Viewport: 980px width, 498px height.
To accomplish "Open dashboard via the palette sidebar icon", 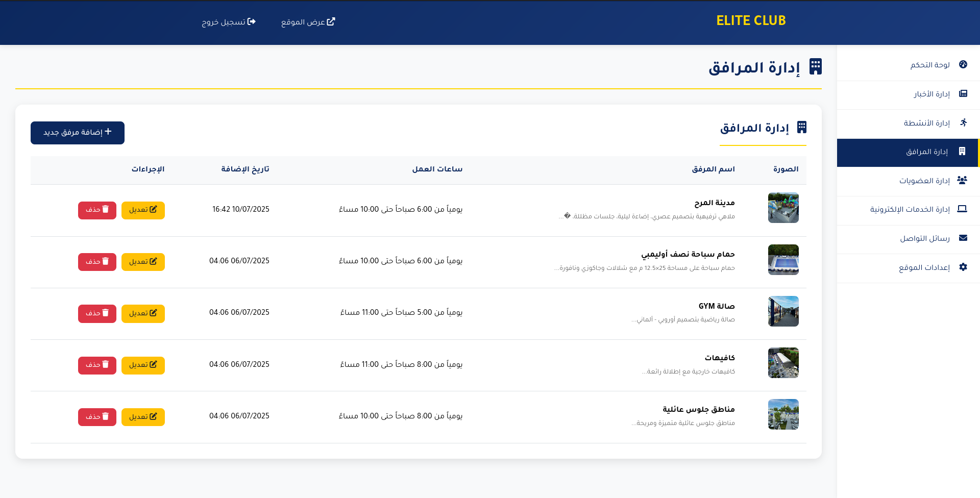I will pyautogui.click(x=963, y=65).
